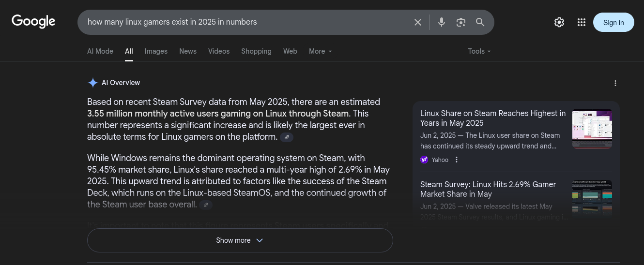This screenshot has height=265, width=644.
Task: Open 'Steam Survey: Linux Hits 2.69%' article
Action: coord(488,189)
